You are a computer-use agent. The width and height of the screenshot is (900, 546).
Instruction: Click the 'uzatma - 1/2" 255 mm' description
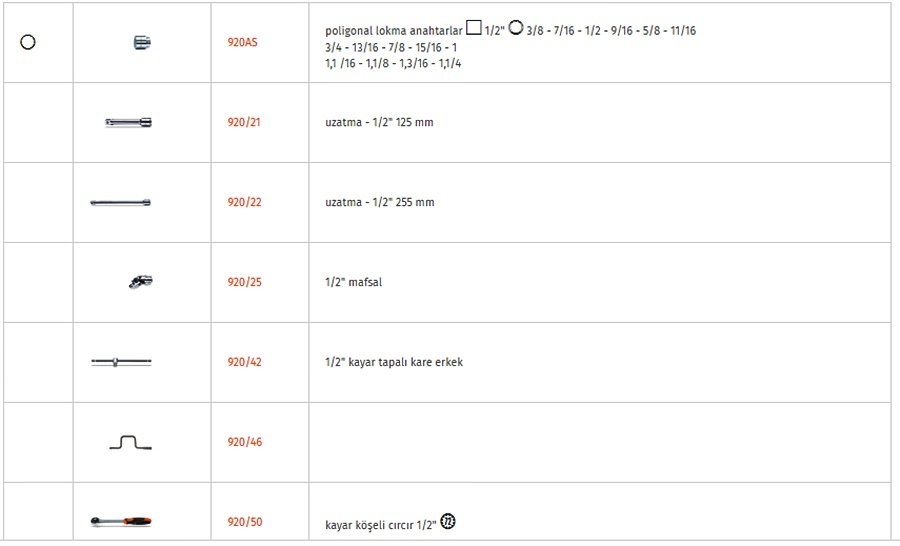coord(380,202)
